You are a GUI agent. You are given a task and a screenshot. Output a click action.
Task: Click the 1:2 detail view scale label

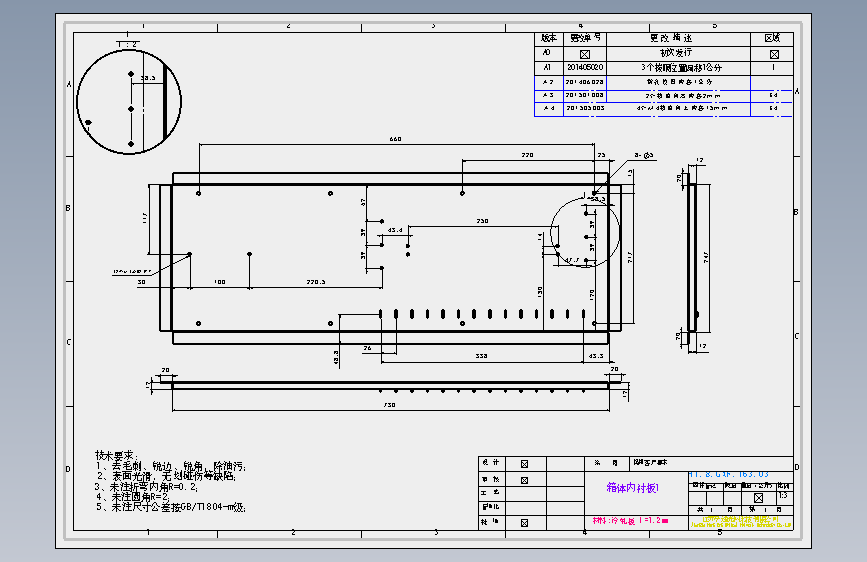tap(127, 44)
